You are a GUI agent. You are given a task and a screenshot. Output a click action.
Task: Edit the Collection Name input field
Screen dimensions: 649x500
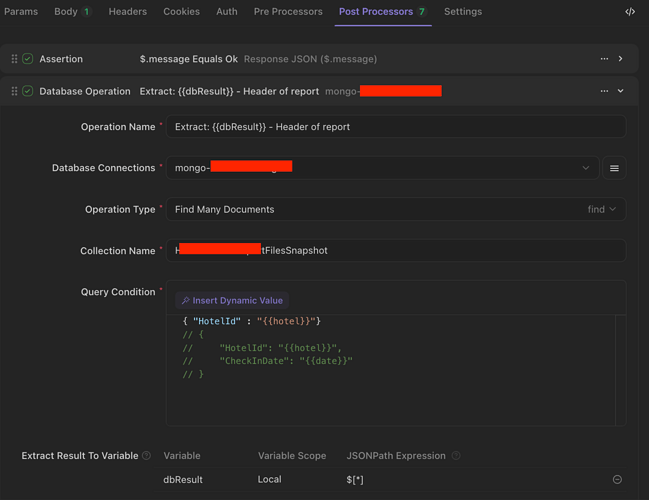tap(396, 251)
